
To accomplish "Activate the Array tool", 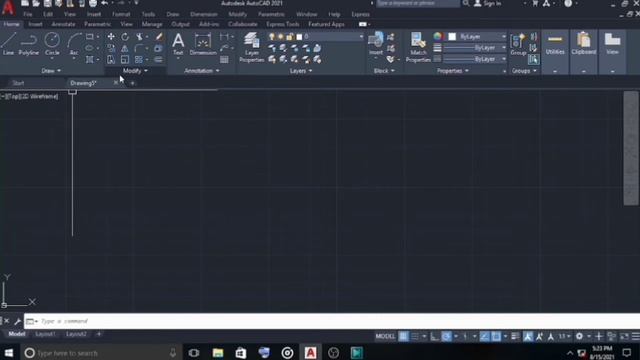I will tap(139, 60).
